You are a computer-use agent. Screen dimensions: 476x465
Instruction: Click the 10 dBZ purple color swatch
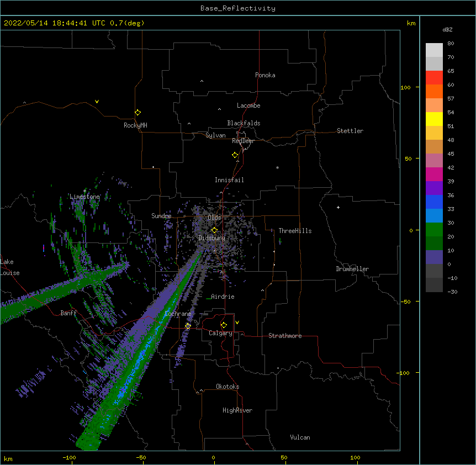(434, 257)
